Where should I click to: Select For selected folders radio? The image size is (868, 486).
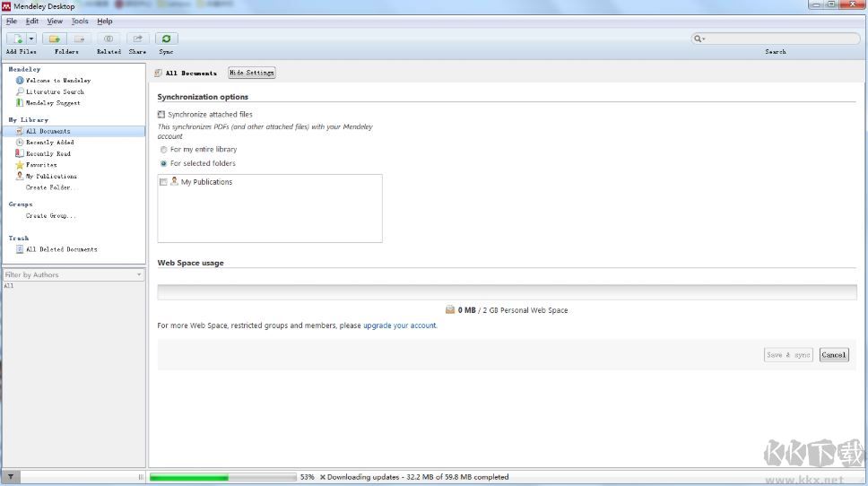tap(163, 163)
